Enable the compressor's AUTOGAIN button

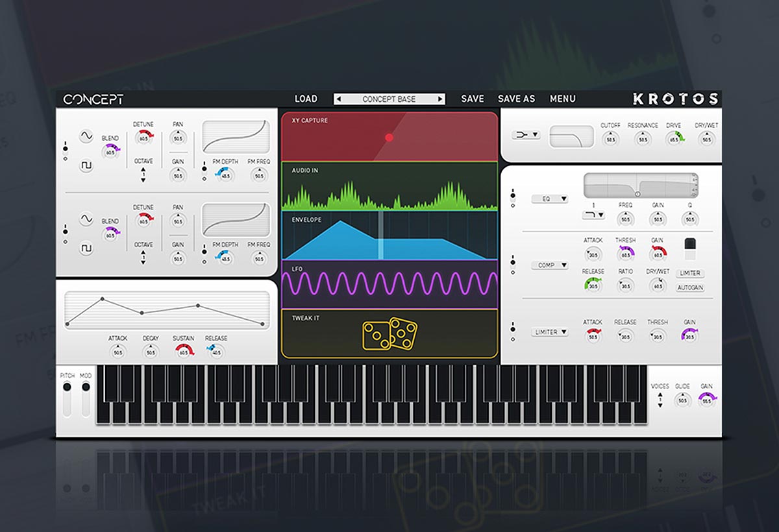coord(690,287)
